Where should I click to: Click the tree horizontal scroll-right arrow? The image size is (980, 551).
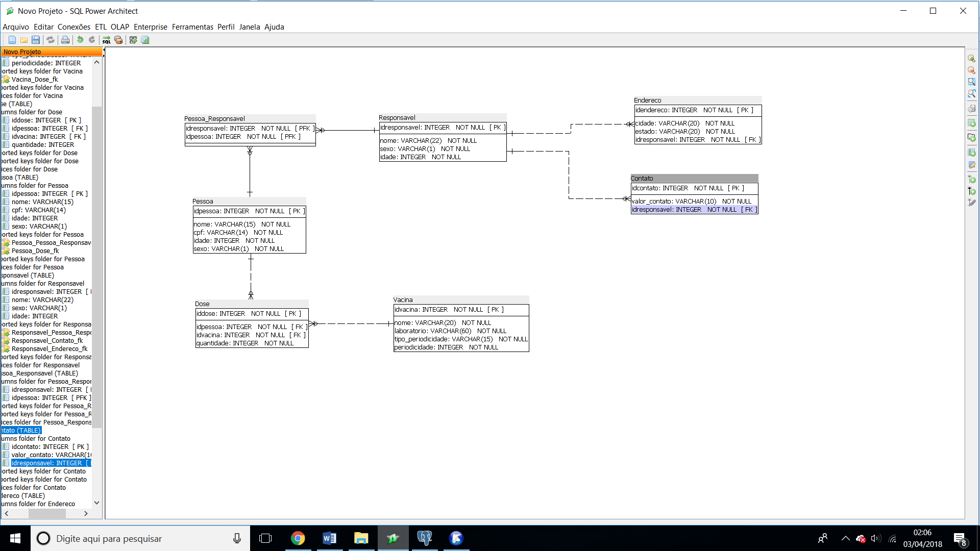[x=86, y=514]
